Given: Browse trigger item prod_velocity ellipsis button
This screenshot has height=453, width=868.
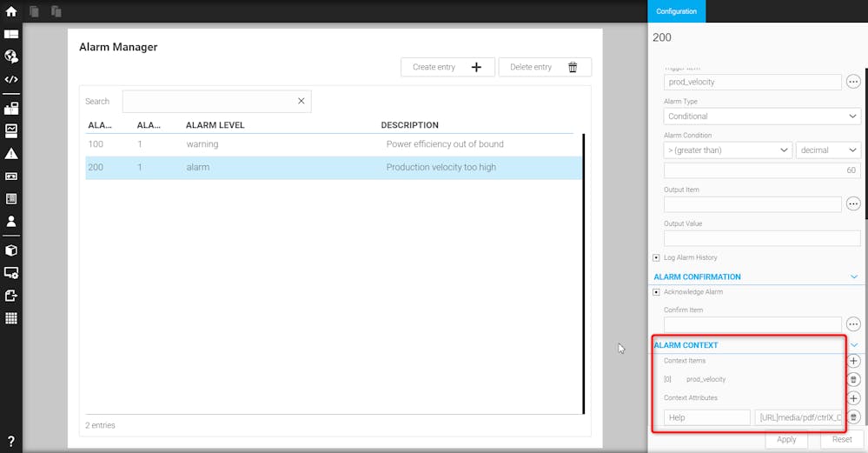Looking at the screenshot, I should point(853,82).
